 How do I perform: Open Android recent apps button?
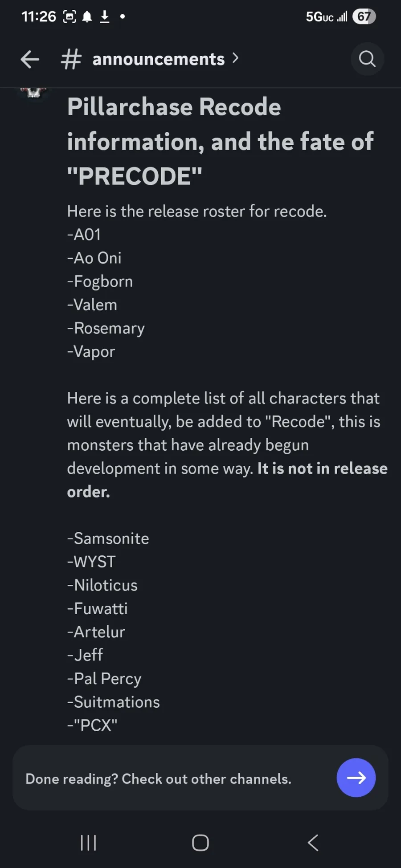[x=88, y=843]
